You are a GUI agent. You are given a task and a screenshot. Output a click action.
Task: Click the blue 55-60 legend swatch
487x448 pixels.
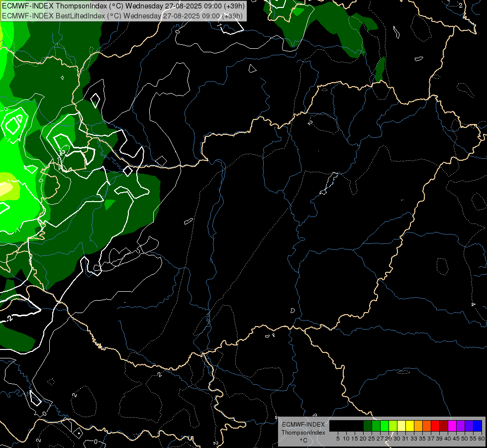[x=478, y=426]
